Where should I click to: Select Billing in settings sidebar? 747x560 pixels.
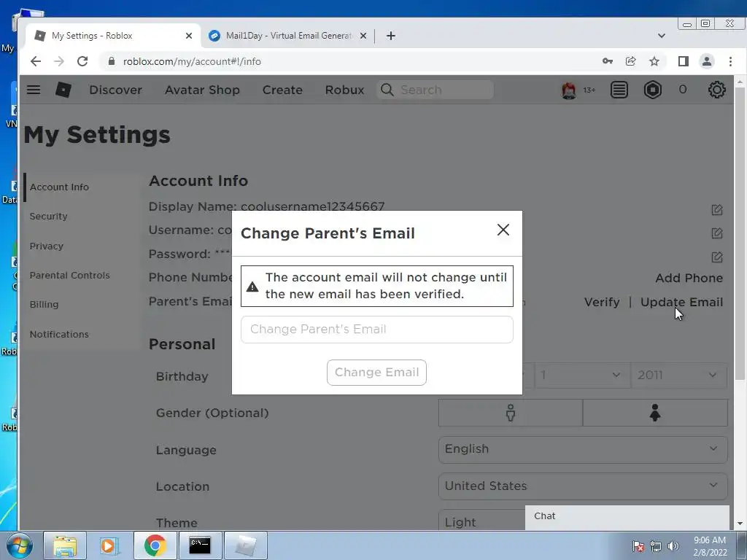[x=44, y=304]
